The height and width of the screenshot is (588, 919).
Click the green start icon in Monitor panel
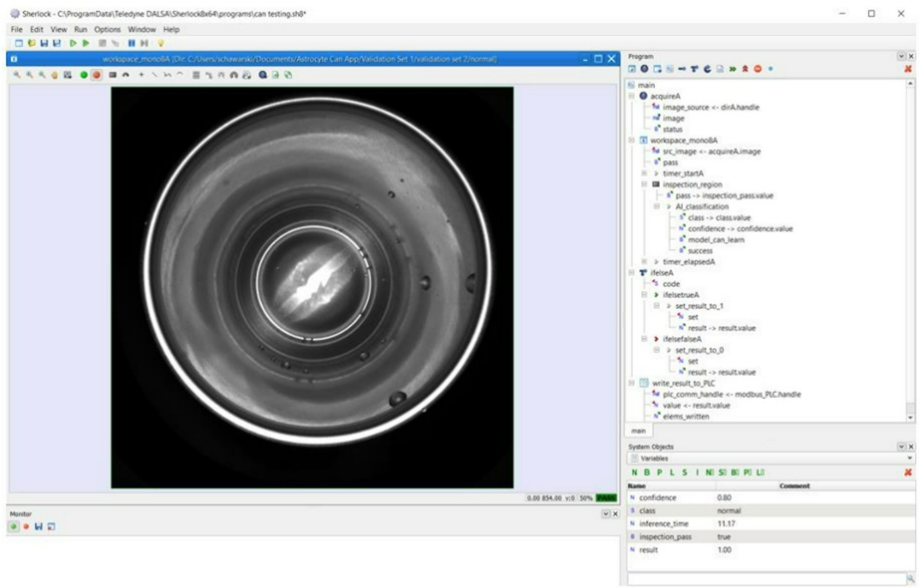pos(13,526)
